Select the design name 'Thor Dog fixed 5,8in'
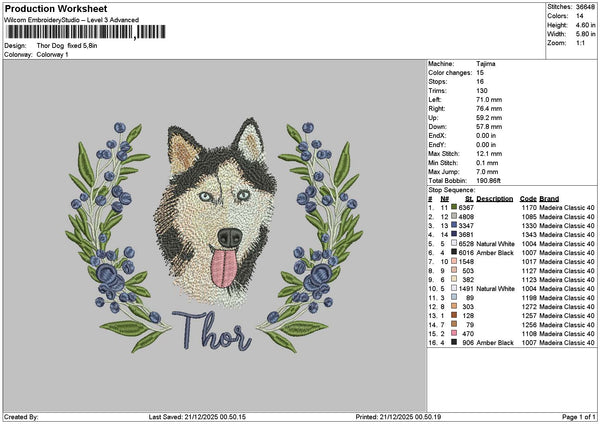The image size is (600, 424). (x=67, y=46)
